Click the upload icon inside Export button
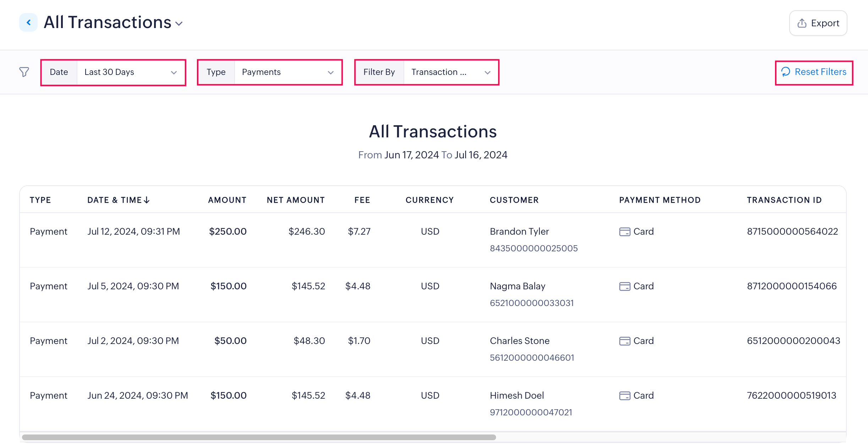This screenshot has width=868, height=448. click(x=802, y=23)
